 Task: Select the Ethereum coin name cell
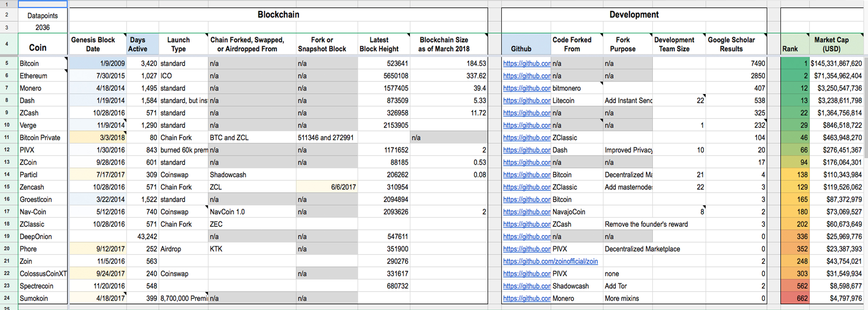(x=43, y=76)
